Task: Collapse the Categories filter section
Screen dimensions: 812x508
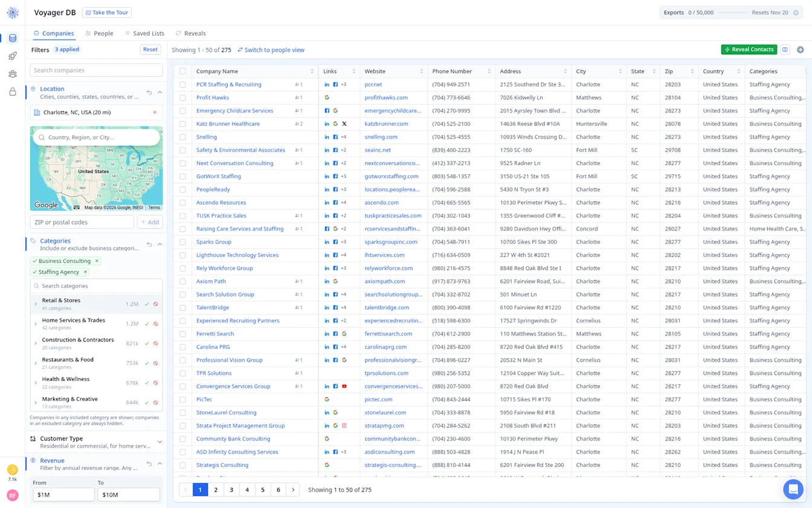Action: pos(159,244)
